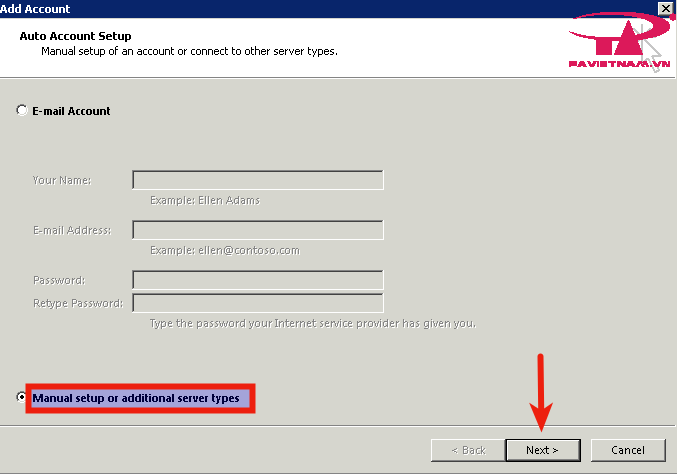Screen dimensions: 677x474
Task: Click the Retype Password field
Action: point(258,303)
